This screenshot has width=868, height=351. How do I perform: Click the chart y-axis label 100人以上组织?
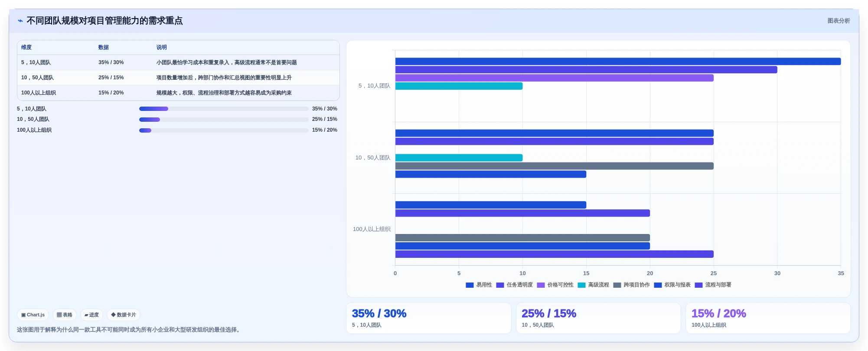372,229
